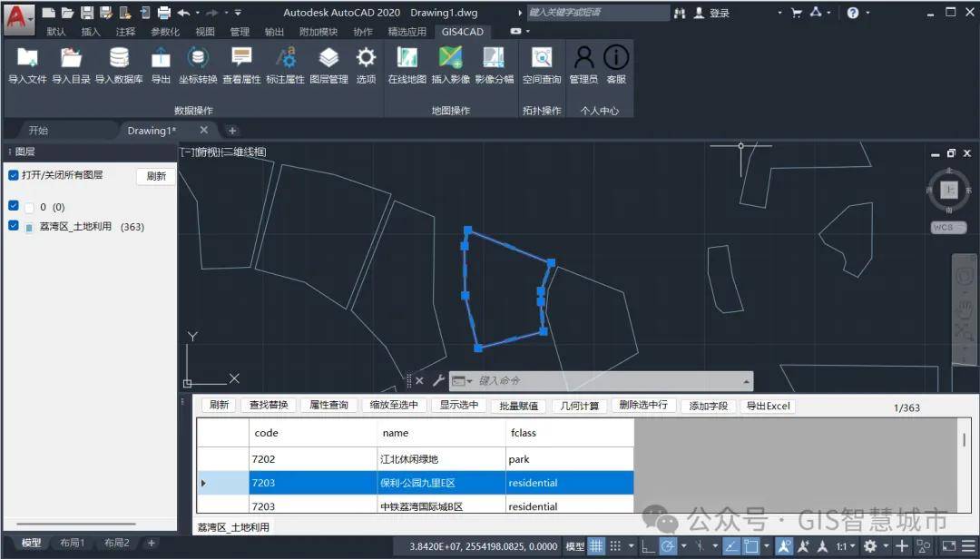
Task: Click the shopping cart icon in title bar
Action: (x=797, y=13)
